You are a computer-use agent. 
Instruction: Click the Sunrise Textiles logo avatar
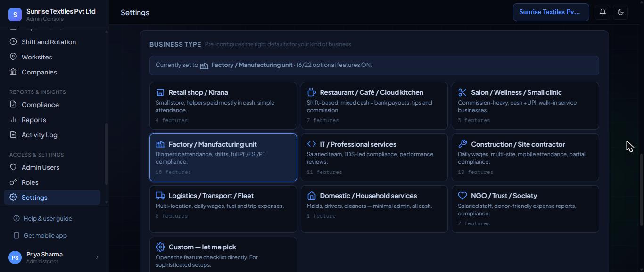click(x=15, y=15)
